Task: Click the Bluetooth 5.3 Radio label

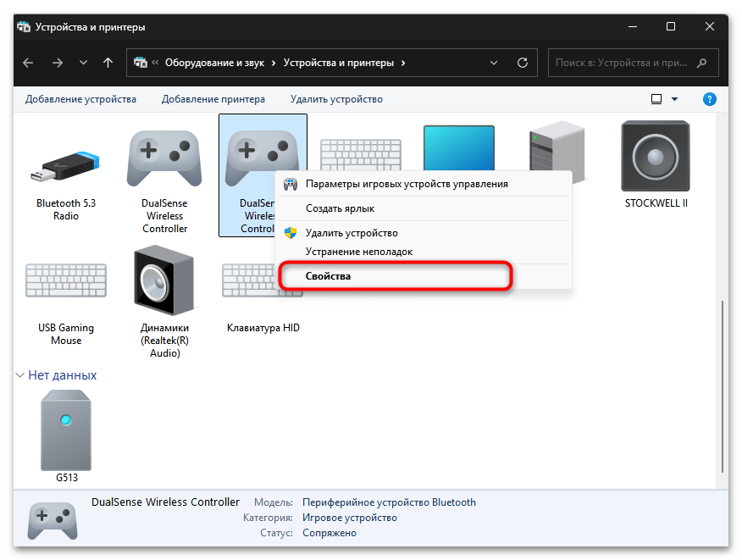Action: (x=66, y=210)
